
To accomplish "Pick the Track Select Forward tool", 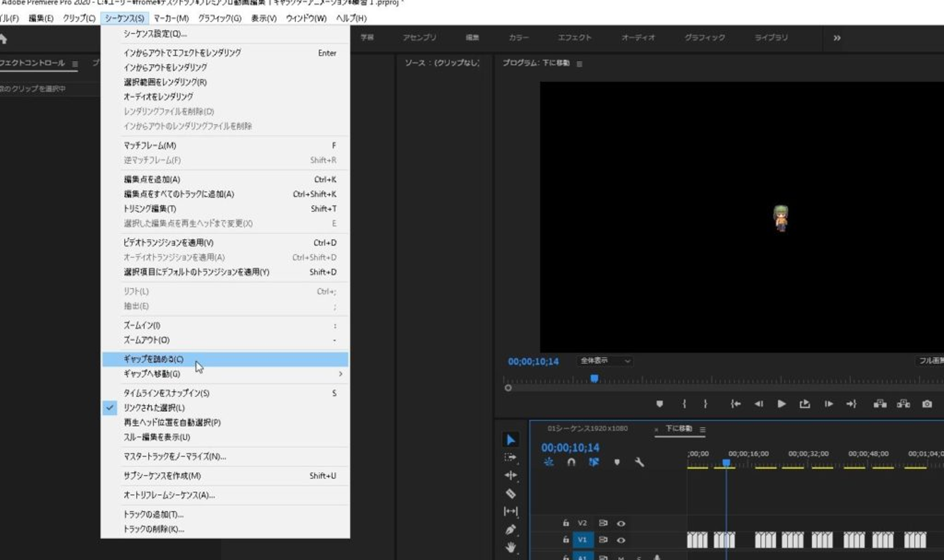I will 511,457.
